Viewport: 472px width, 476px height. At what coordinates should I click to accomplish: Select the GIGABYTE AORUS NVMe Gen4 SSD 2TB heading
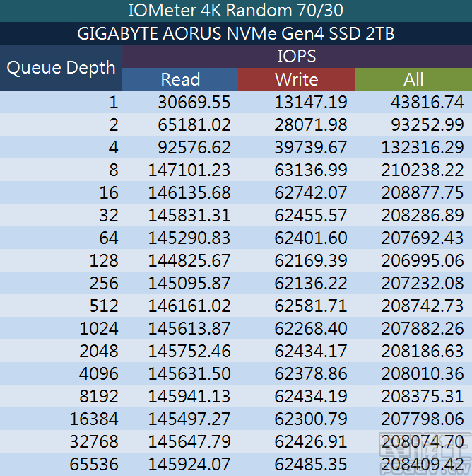pos(236,33)
